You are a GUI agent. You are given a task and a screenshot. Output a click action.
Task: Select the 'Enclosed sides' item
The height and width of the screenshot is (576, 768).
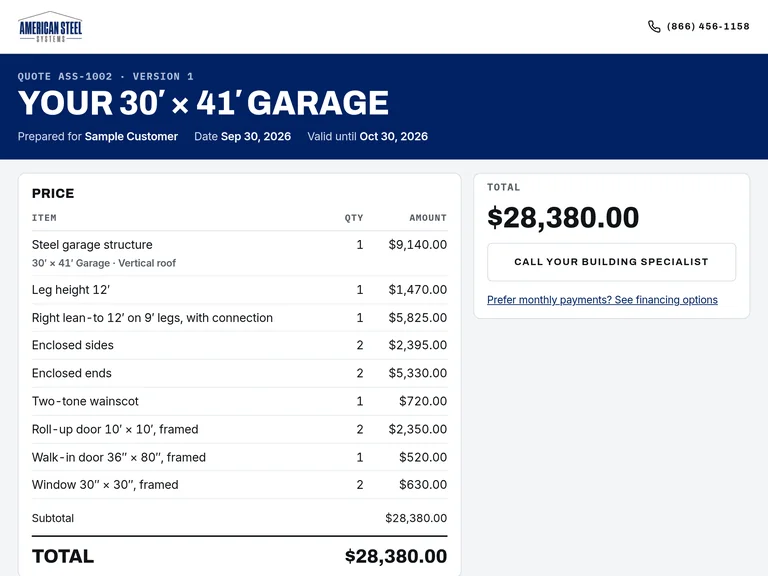click(x=72, y=345)
